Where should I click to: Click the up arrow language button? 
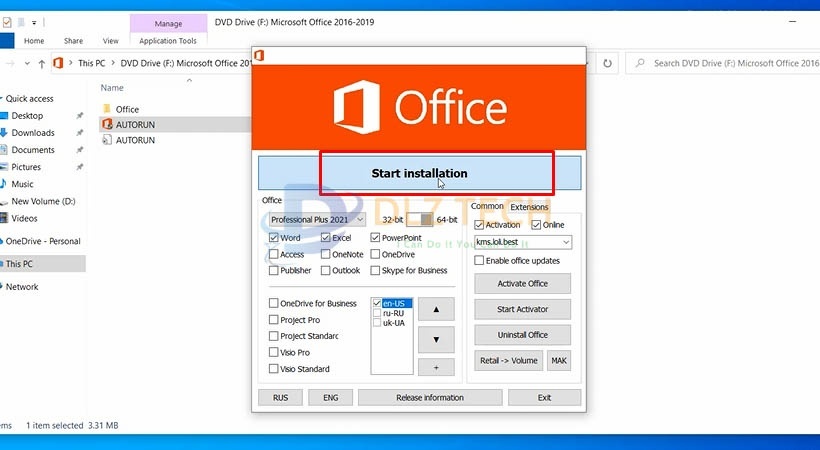click(x=435, y=310)
